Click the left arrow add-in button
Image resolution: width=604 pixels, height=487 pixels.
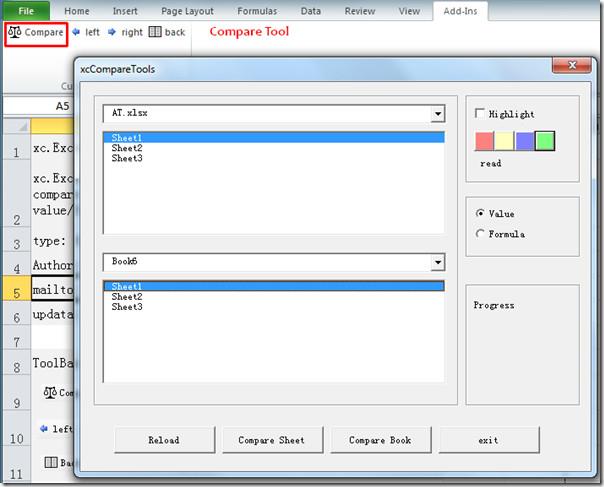pos(86,32)
